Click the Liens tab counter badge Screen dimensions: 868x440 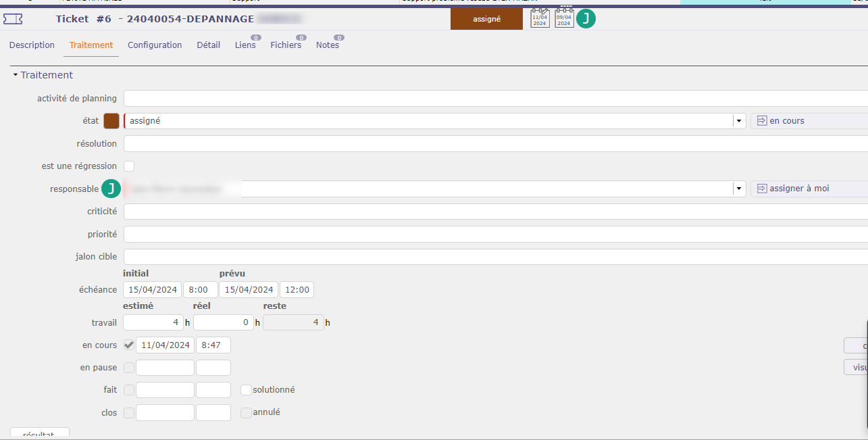pyautogui.click(x=256, y=38)
